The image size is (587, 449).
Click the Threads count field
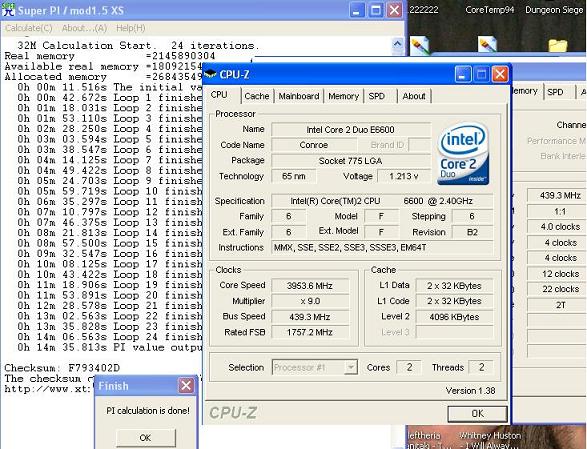[x=481, y=367]
